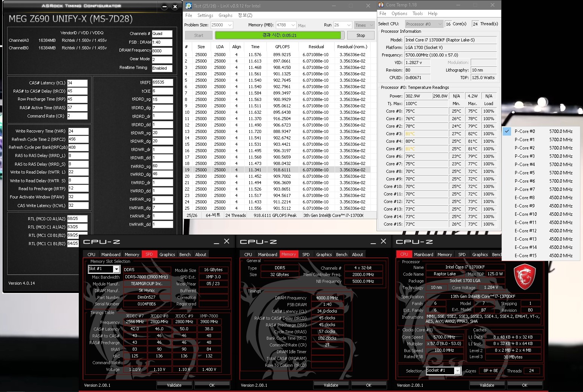Open the Run count dropdown in LinX
Screen dimensions: 583x392
349,25
